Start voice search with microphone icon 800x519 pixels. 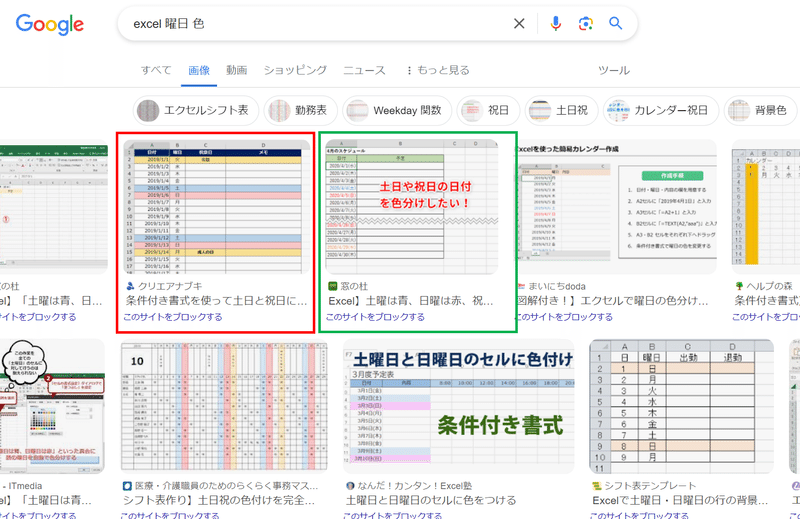click(x=556, y=23)
